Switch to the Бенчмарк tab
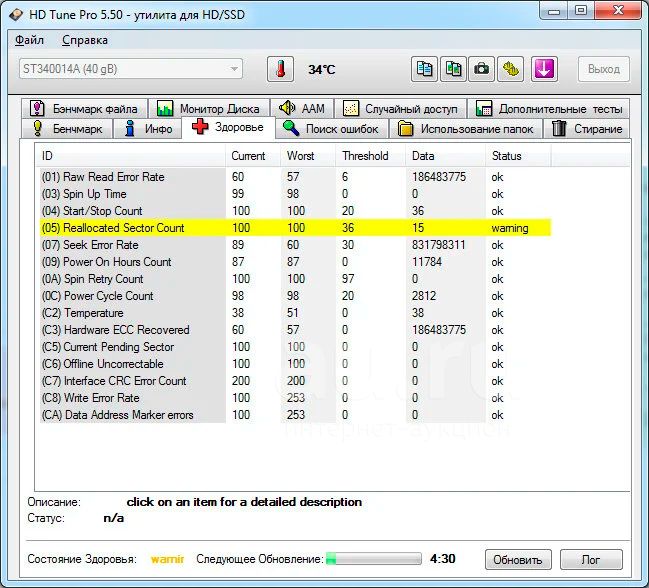Screen dimensions: 649x588 point(67,129)
